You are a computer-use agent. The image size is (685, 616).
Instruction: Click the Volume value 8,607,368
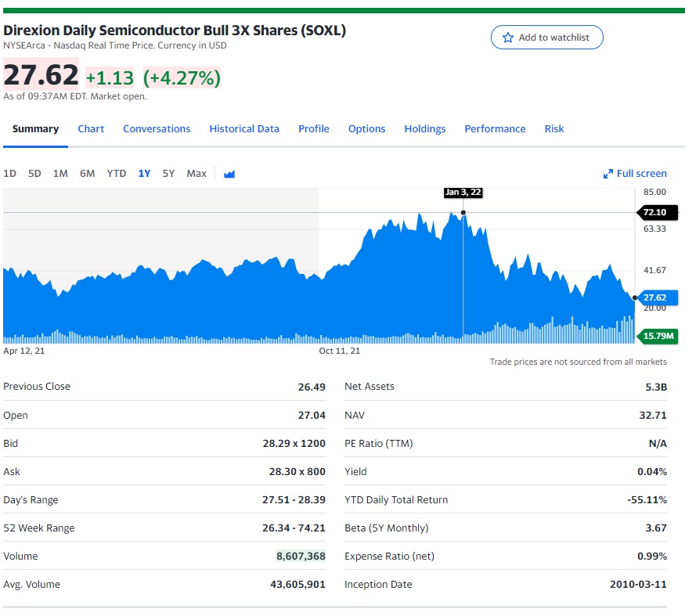pyautogui.click(x=301, y=557)
